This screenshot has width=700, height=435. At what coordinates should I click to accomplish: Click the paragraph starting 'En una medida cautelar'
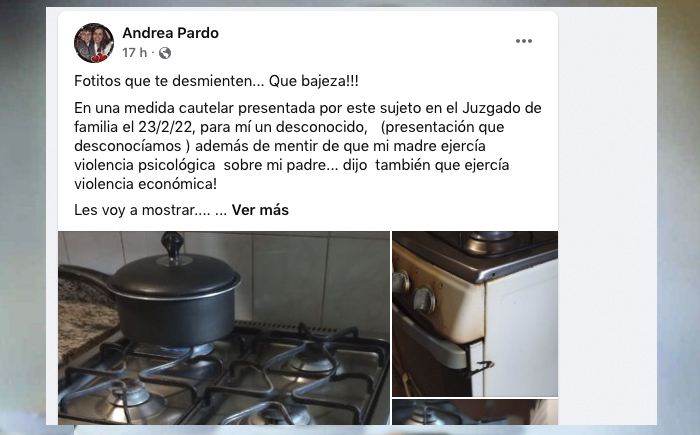click(x=308, y=146)
